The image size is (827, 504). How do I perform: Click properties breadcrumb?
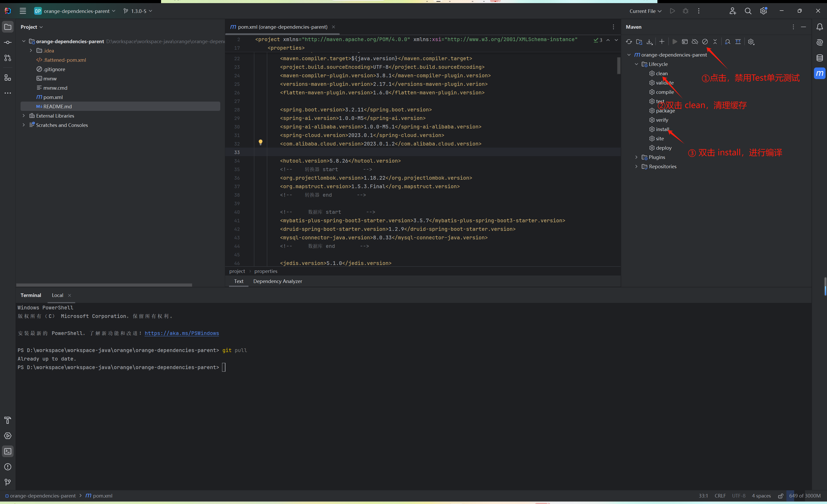(x=266, y=271)
